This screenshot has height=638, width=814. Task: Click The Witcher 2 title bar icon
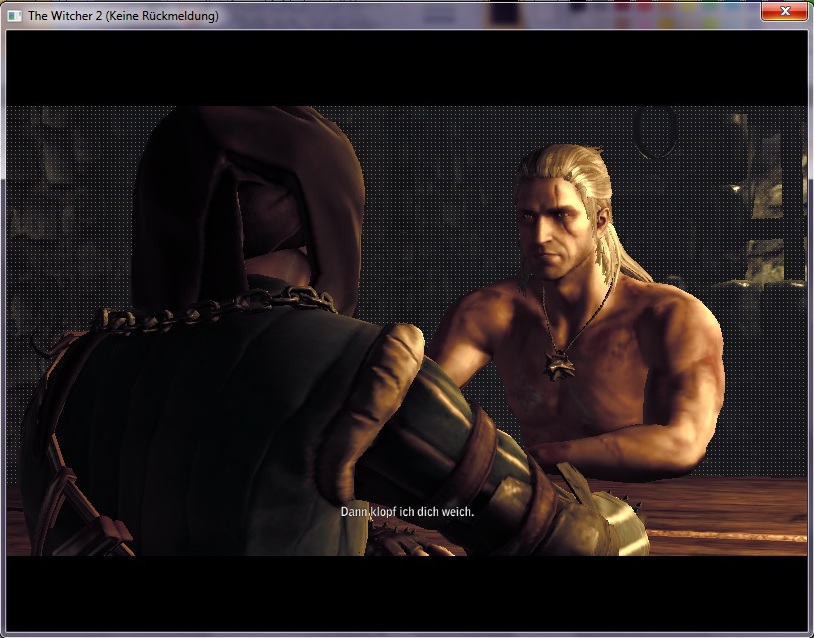pos(15,16)
